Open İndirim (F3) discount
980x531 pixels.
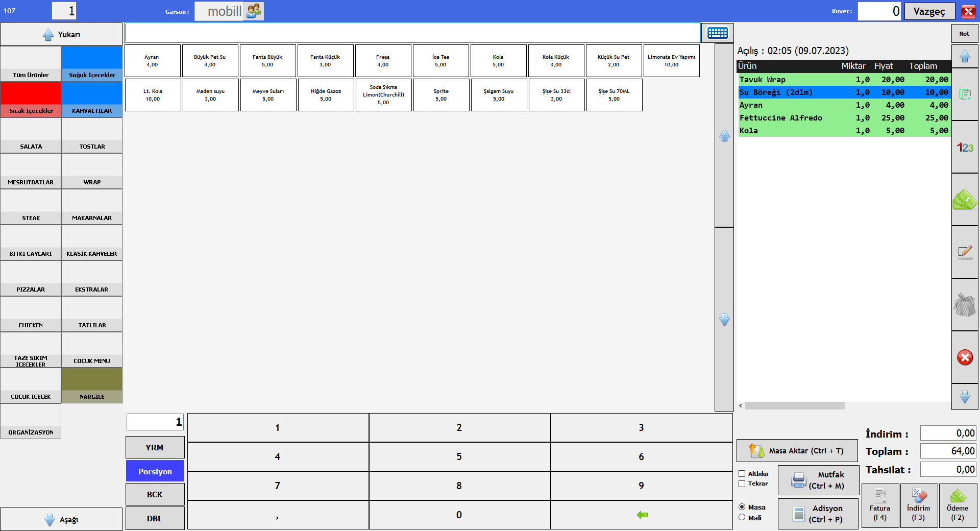(919, 505)
